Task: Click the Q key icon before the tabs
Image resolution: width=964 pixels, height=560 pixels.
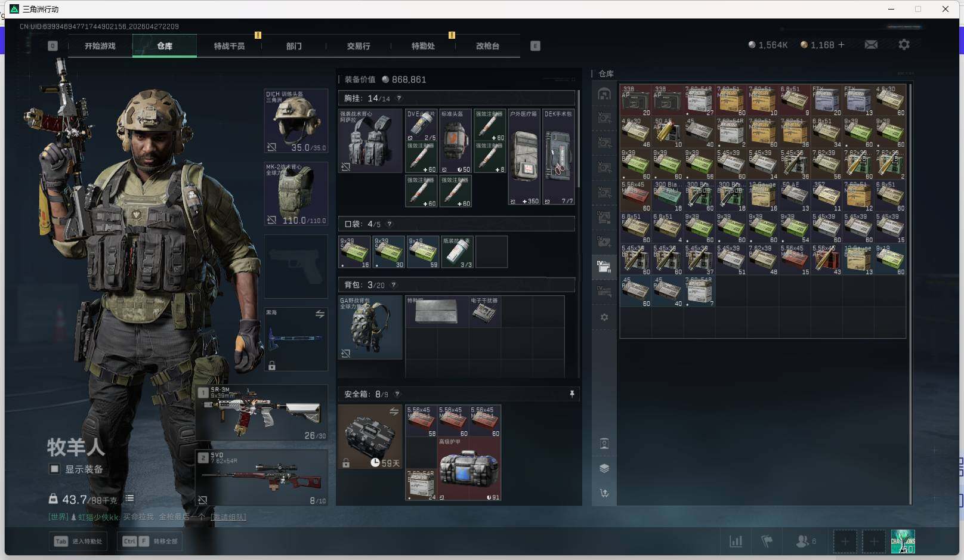Action: 52,46
